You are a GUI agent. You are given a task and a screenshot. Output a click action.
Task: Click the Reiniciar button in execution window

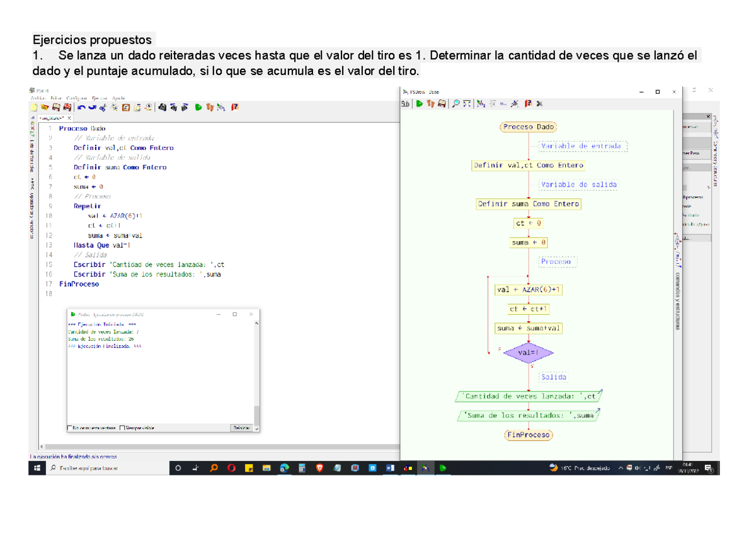click(x=241, y=428)
